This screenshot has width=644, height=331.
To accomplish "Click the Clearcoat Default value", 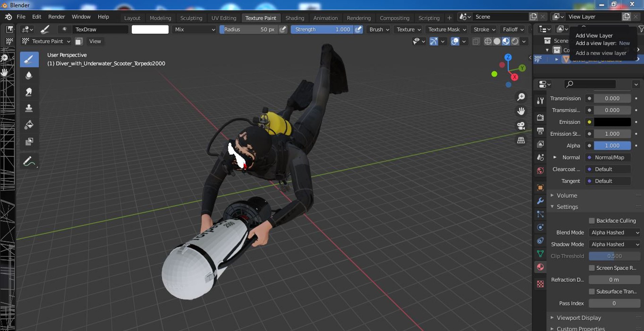I will pyautogui.click(x=608, y=169).
